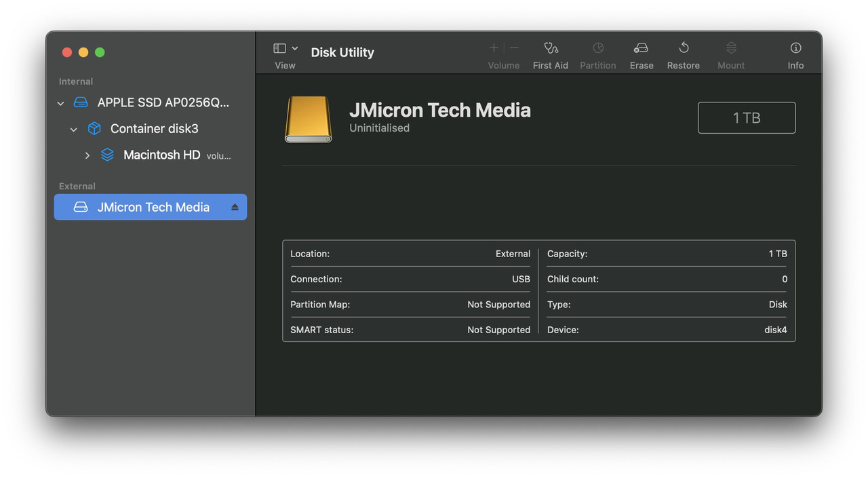Click the Erase toolbar icon

(641, 48)
